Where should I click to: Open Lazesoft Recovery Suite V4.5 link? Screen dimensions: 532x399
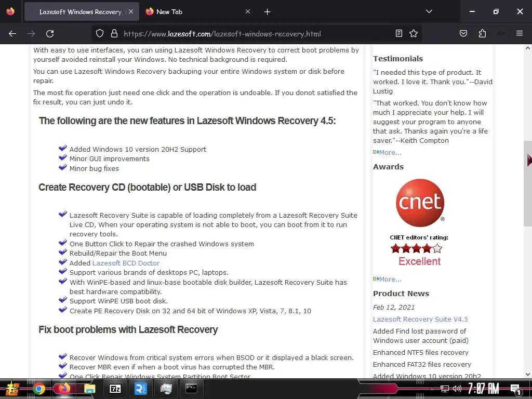420,320
